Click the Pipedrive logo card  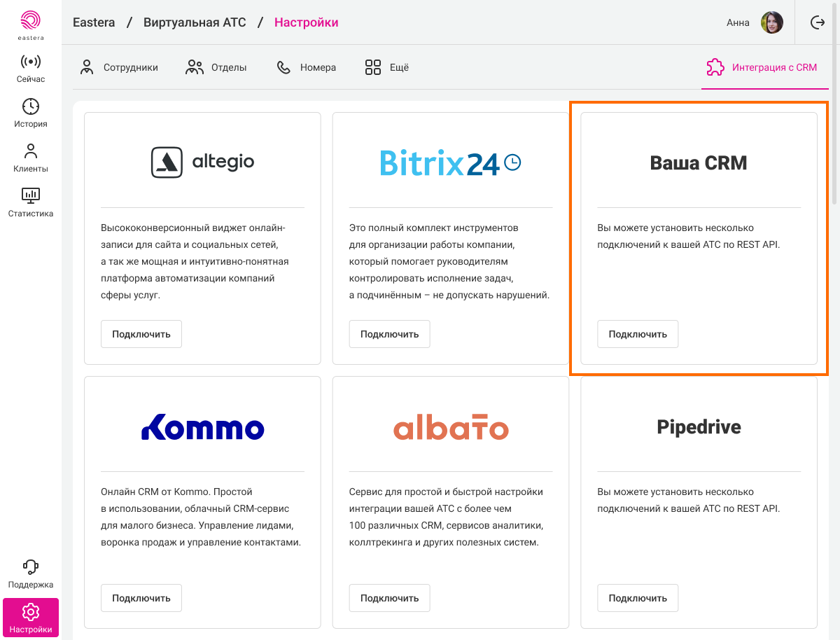699,427
